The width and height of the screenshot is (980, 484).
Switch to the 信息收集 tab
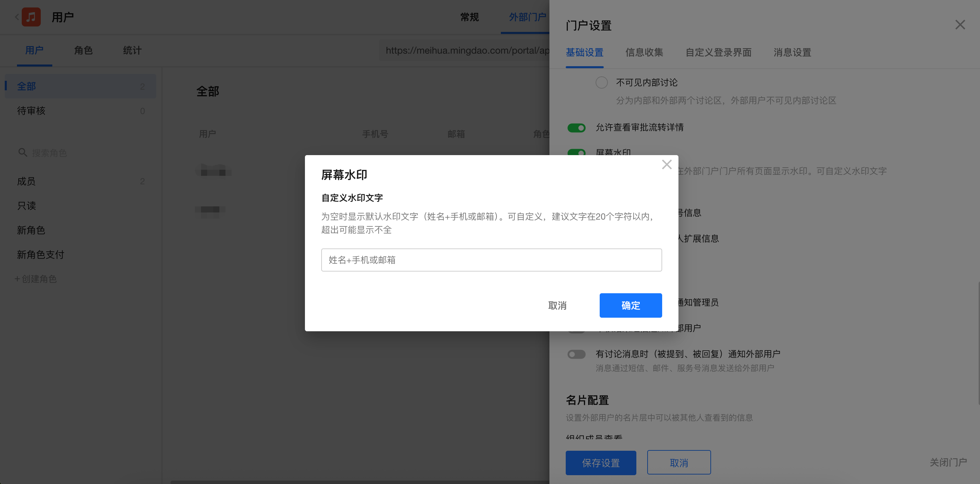click(x=644, y=53)
